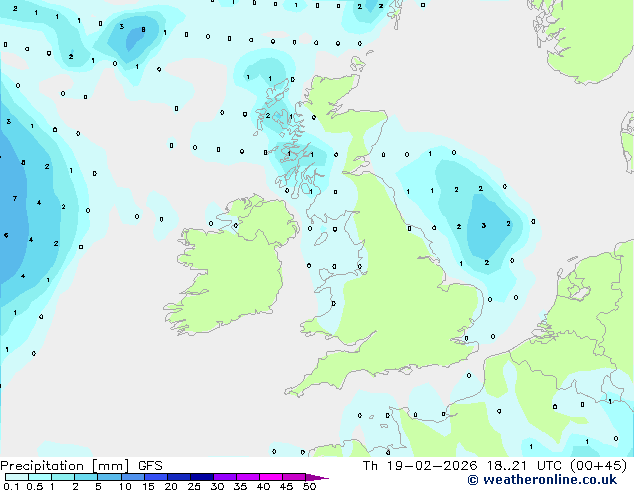Screen dimensions: 634x490
Task: Click the '0.1' legend scale label
Action: tap(11, 486)
